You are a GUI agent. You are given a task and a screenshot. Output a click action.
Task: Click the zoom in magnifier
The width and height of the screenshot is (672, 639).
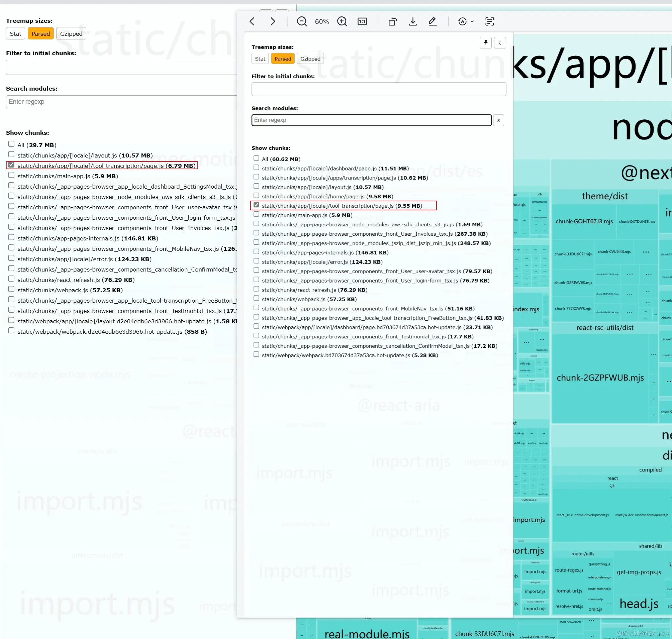(x=342, y=22)
